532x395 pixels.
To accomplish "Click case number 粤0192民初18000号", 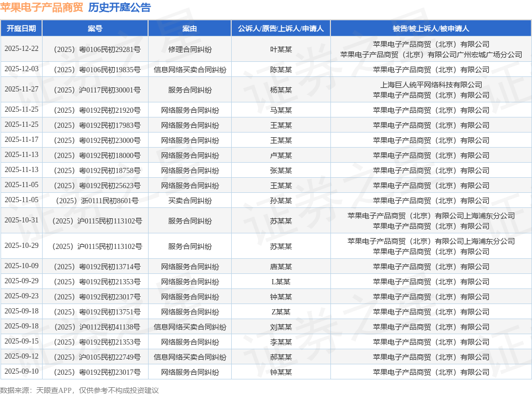I will coord(97,155).
